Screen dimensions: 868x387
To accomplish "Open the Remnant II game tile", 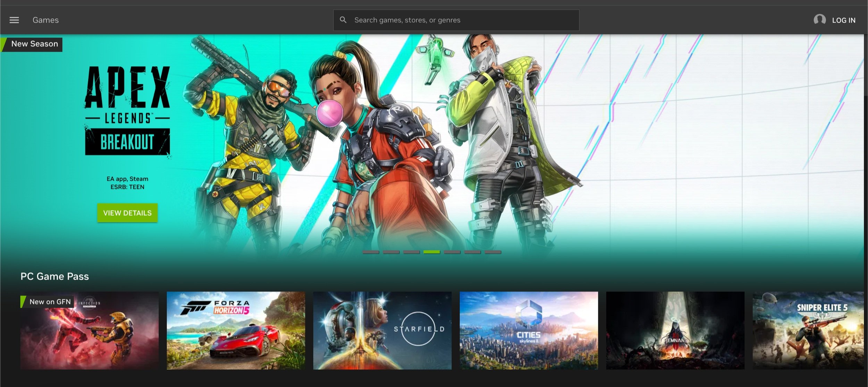I will [675, 330].
